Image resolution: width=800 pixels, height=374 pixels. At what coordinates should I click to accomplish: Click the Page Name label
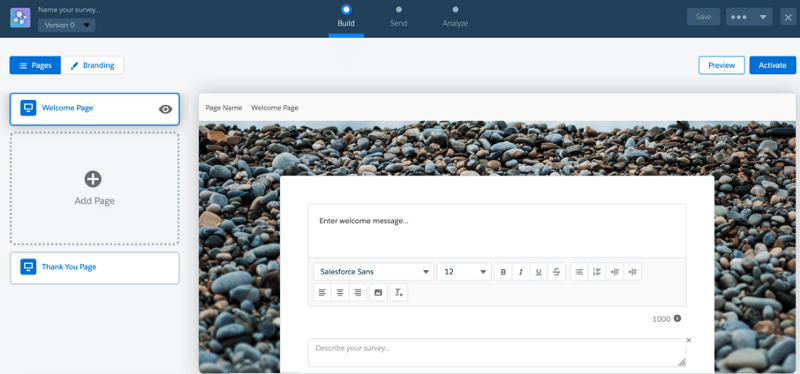pos(223,108)
